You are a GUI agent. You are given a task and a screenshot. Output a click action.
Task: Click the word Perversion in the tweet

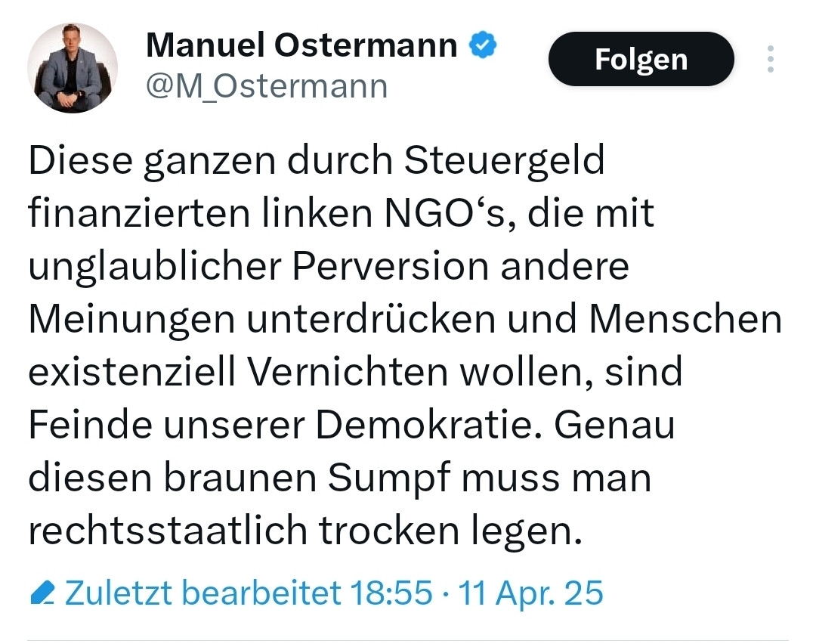(x=391, y=266)
